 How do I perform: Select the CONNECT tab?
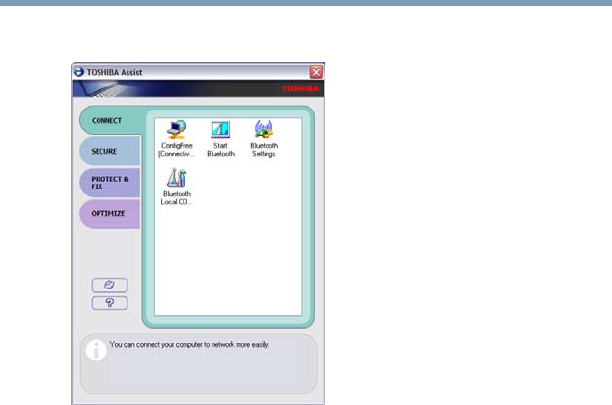[110, 121]
